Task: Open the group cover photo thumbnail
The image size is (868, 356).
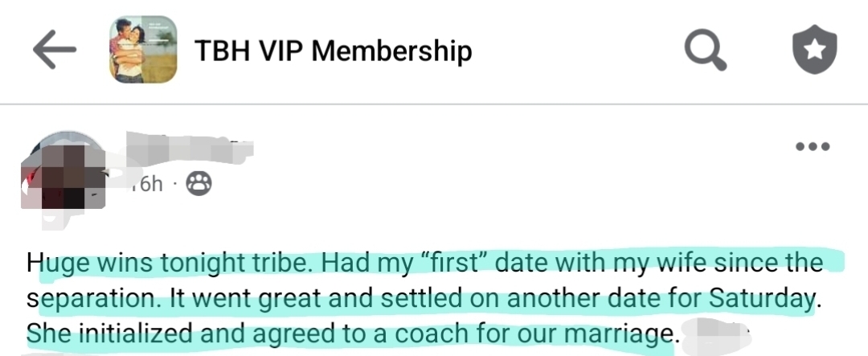Action: (x=143, y=50)
